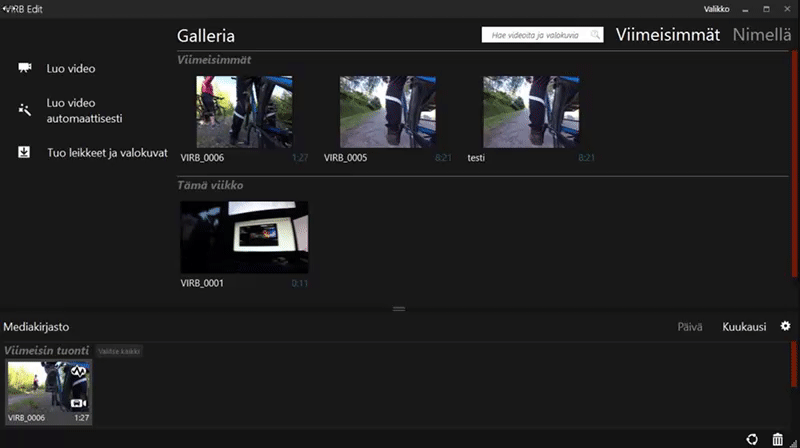Click the 0:11 duration of VIRB_0001
Viewport: 800px width, 448px height.
pos(299,283)
